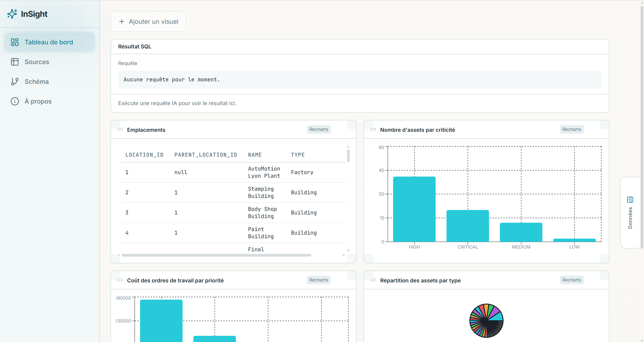The width and height of the screenshot is (644, 342).
Task: Click the Emplacements table horizontal scrollbar
Action: (217, 255)
